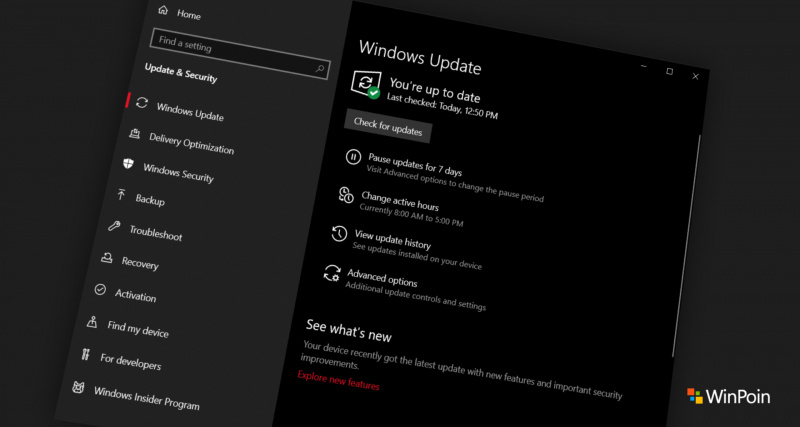Open Delivery Optimization settings page
The image size is (800, 427).
(x=191, y=144)
